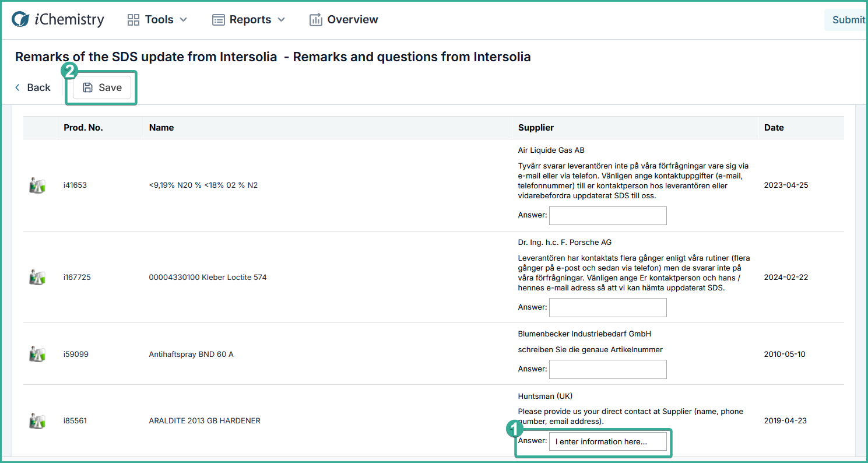Click the name '00004330100 Kleber Loctite 574'
Screen dimensions: 868x463
click(208, 278)
